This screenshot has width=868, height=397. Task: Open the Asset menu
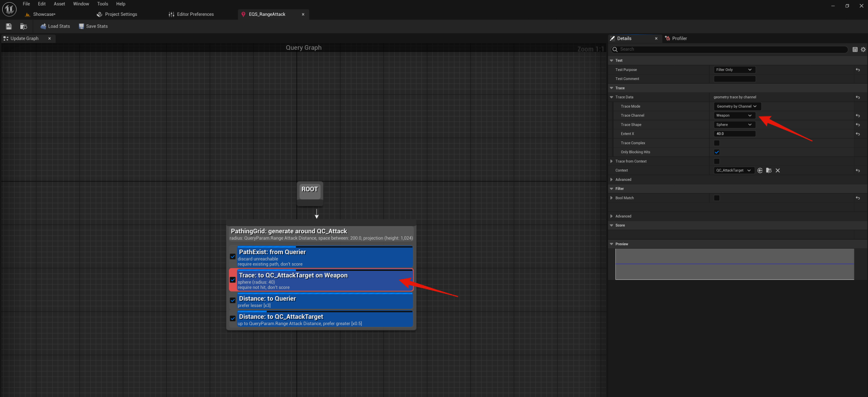[x=59, y=4]
